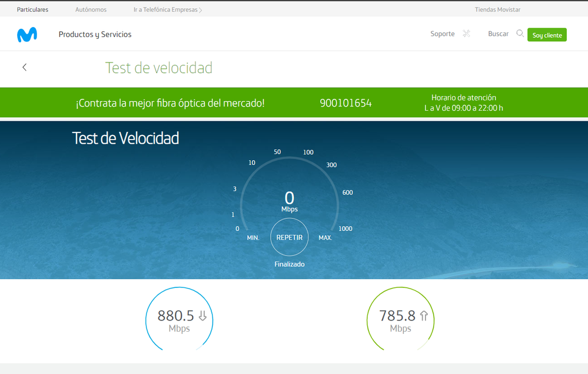Switch to the Autónomos tab

pos(91,9)
